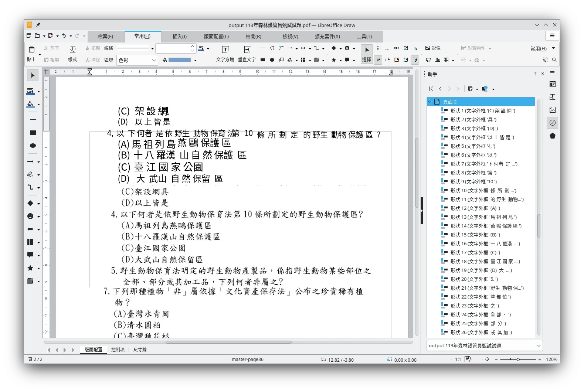The image size is (584, 392).
Task: Toggle snap to grid lock icon
Action: (x=378, y=60)
